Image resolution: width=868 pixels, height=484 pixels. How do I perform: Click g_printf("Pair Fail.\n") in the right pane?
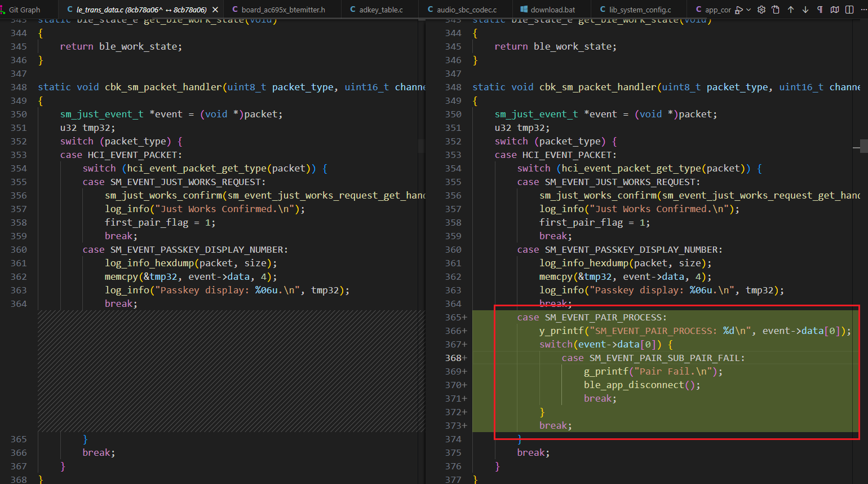[653, 371]
